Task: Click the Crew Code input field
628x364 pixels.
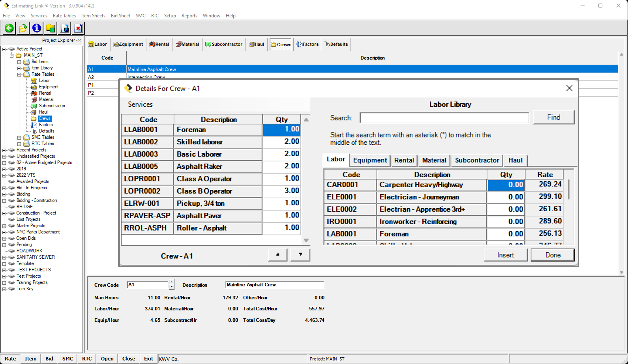Action: (x=148, y=285)
